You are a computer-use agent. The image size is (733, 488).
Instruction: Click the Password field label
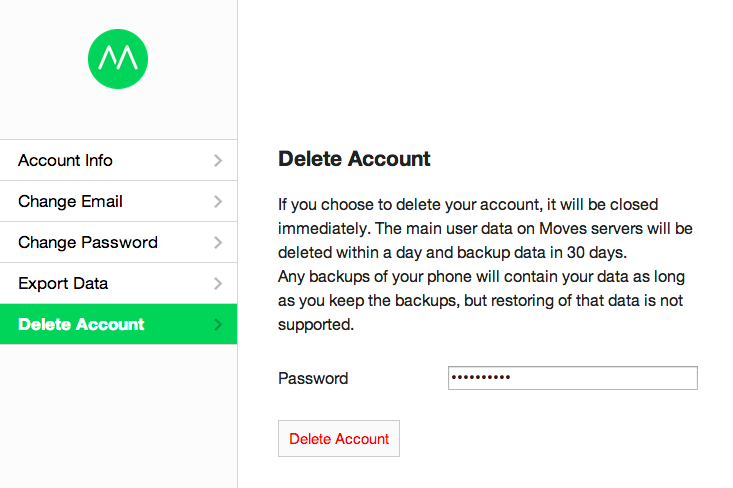(x=313, y=379)
